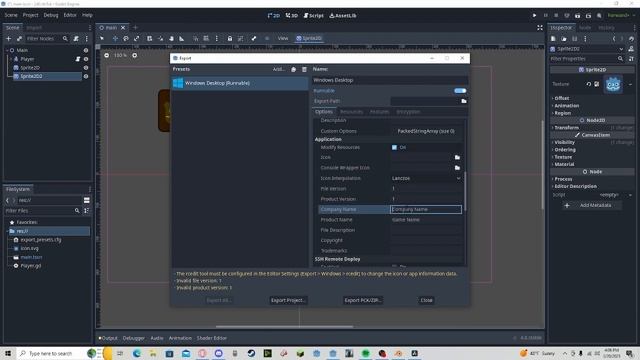Add a new scene tab
The image size is (640, 360).
136,27
